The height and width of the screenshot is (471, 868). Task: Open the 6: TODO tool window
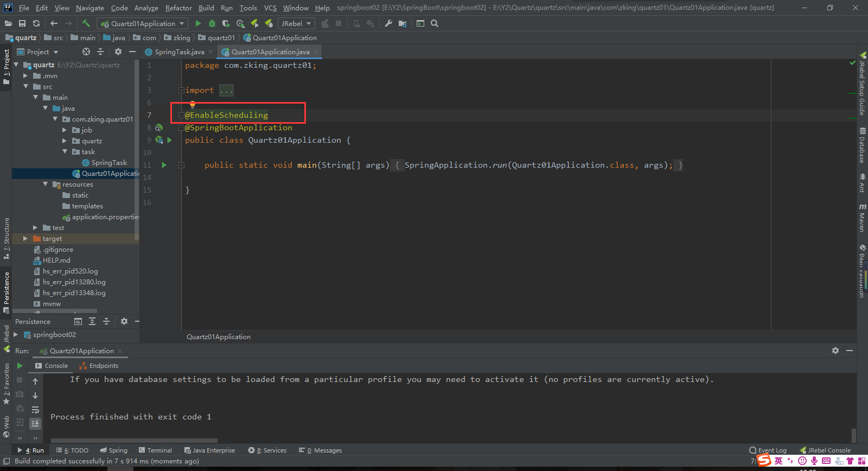pos(72,450)
